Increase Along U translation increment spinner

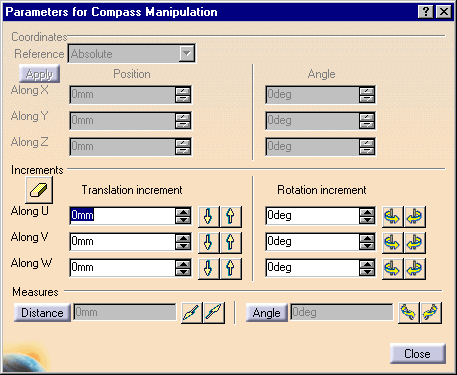coord(183,211)
